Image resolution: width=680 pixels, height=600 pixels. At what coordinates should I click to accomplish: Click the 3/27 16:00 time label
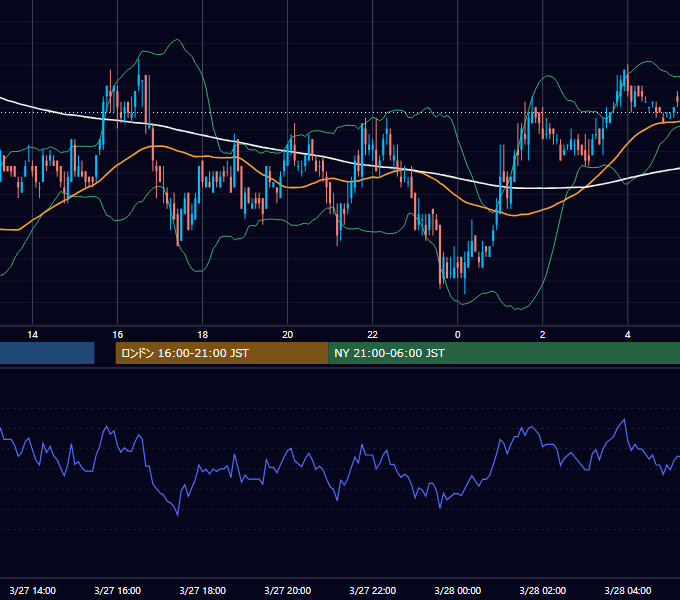(x=118, y=590)
